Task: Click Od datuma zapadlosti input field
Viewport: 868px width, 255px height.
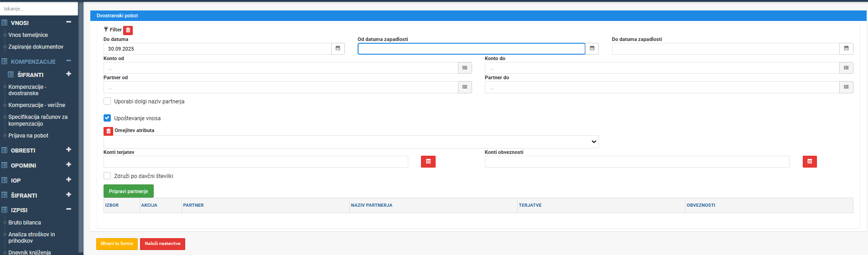Action: coord(471,49)
